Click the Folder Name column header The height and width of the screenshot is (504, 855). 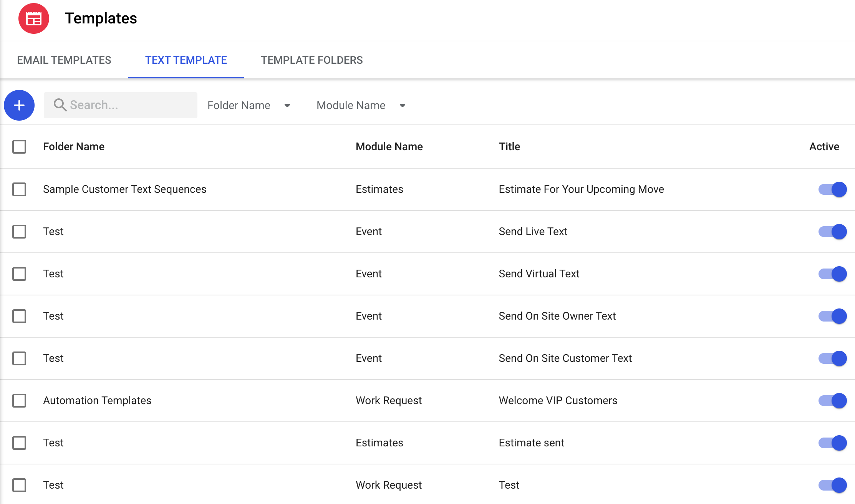pos(74,146)
